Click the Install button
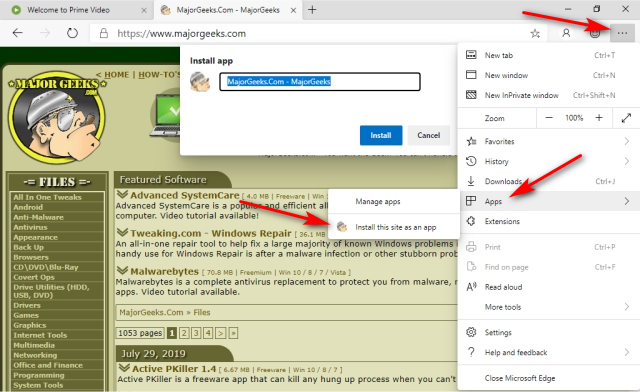The width and height of the screenshot is (640, 392). point(381,135)
